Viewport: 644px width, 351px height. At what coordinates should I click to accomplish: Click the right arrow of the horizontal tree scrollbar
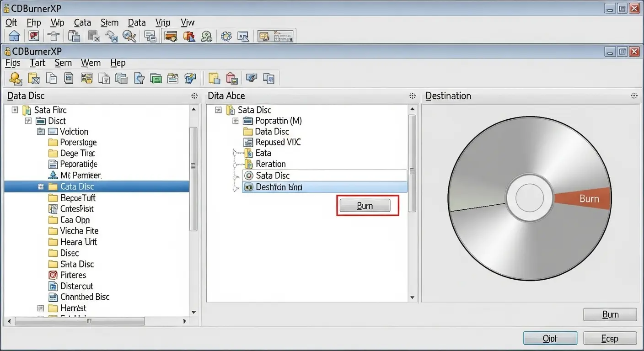[185, 321]
